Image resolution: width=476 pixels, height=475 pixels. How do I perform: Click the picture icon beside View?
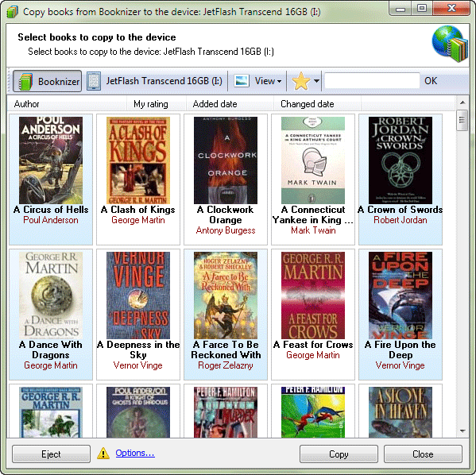click(242, 81)
